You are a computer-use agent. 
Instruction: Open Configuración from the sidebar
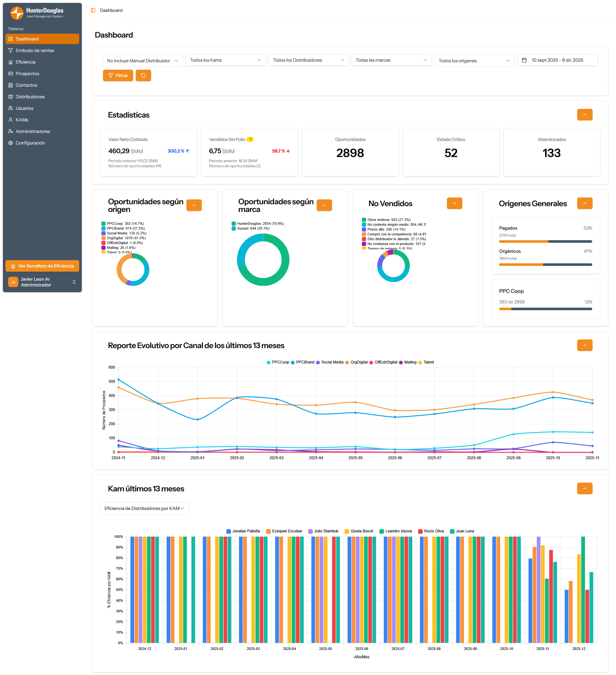click(x=30, y=143)
